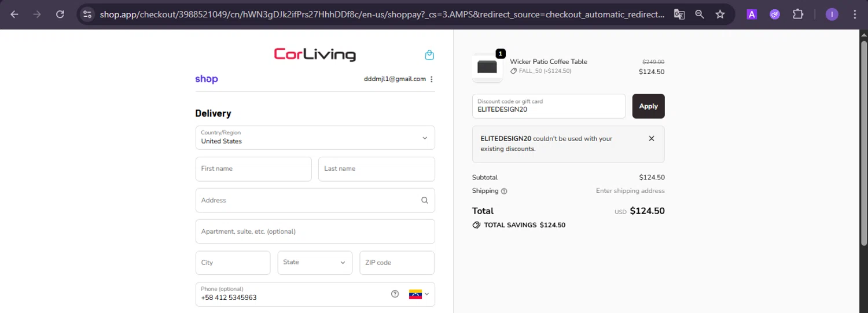The image size is (868, 313).
Task: Focus the ZIP code field
Action: [397, 263]
